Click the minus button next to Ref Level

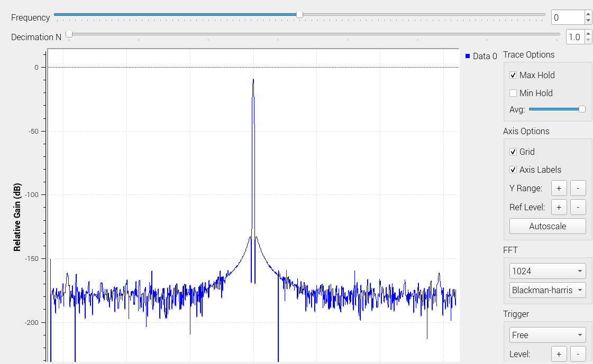[x=578, y=207]
